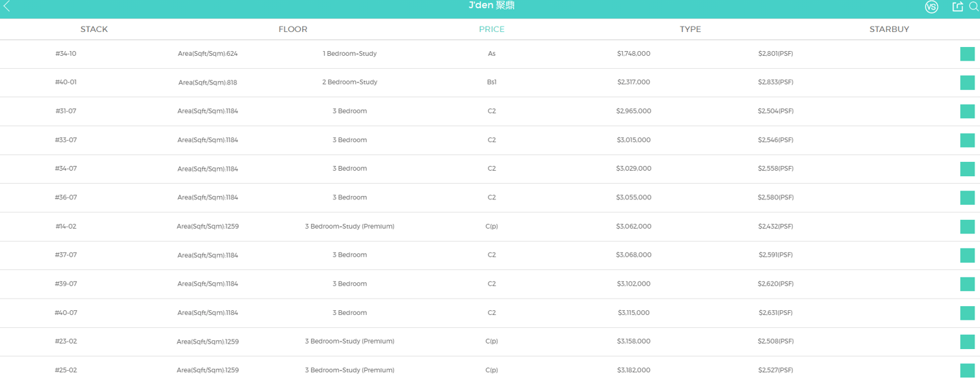Toggle the starbuy box for unit #39-07
The height and width of the screenshot is (379, 980).
tap(967, 284)
